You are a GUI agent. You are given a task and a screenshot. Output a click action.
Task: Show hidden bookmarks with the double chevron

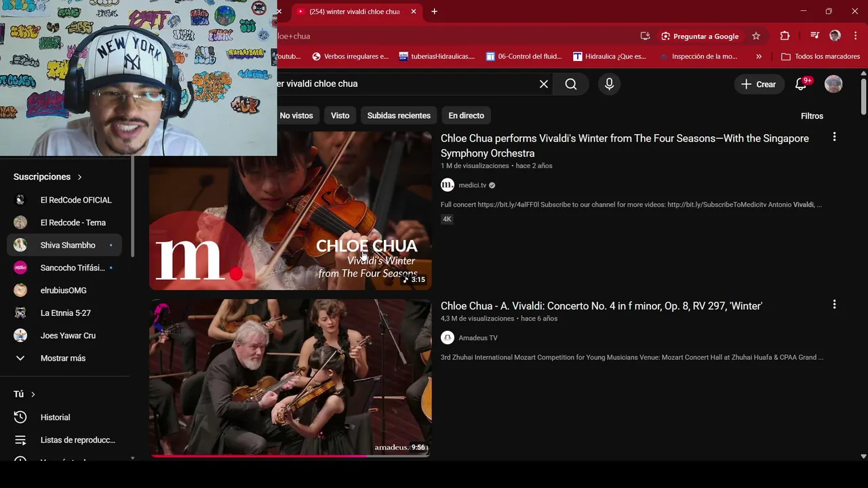[x=758, y=56]
